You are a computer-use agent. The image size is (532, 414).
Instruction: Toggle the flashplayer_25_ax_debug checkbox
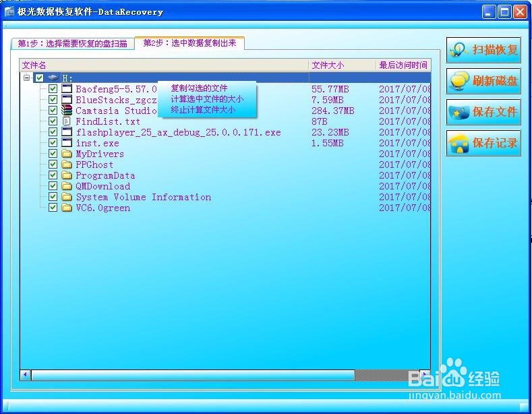pyautogui.click(x=53, y=132)
